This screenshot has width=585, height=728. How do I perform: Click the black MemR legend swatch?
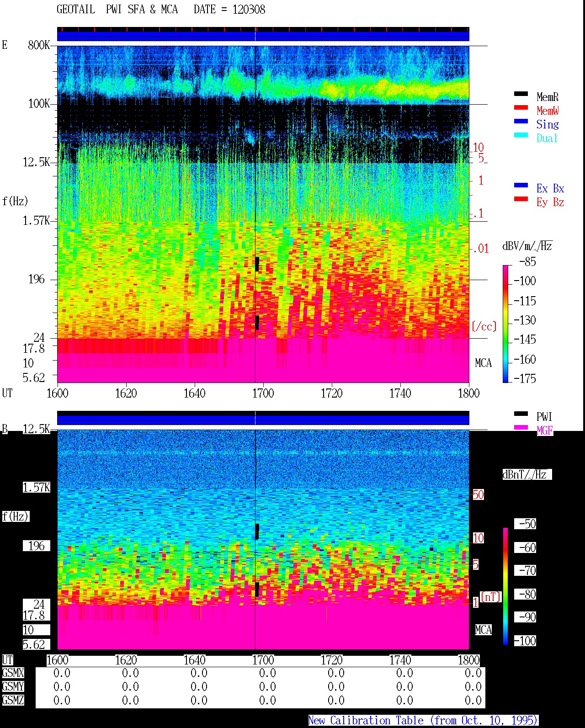pyautogui.click(x=521, y=94)
